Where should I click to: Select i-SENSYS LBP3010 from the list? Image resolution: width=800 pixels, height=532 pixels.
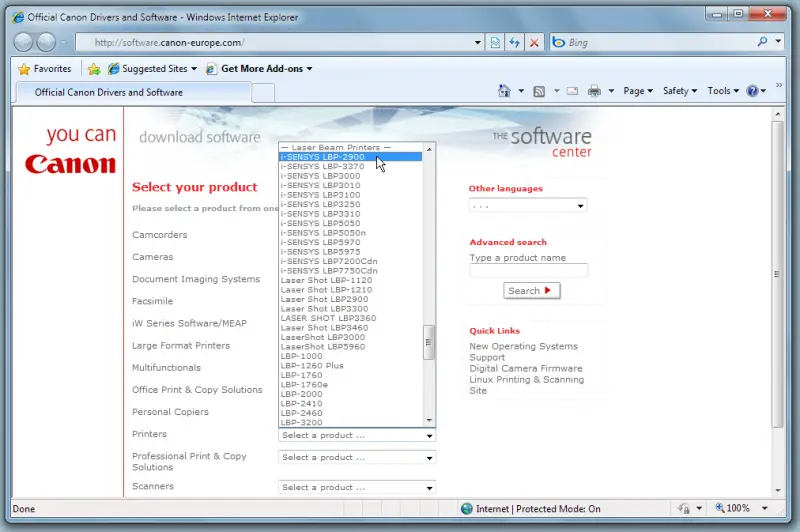click(351, 185)
